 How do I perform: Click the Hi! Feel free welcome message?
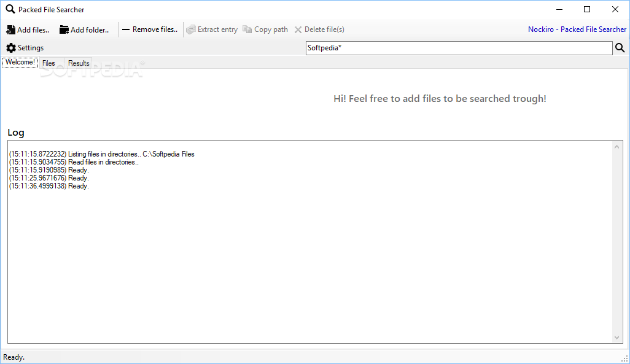440,99
